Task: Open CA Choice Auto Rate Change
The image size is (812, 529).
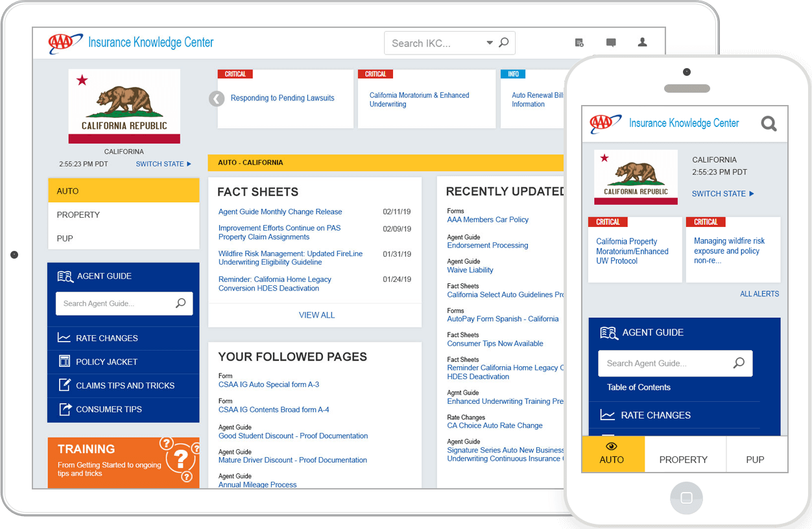Action: (x=495, y=426)
